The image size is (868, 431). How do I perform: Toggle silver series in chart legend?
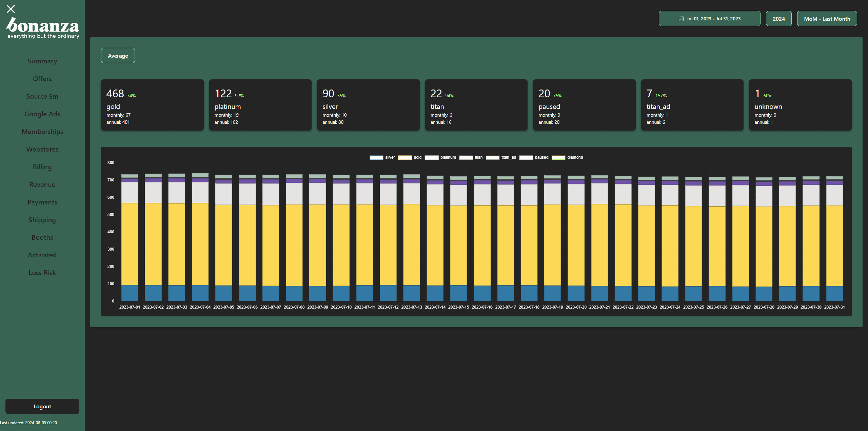click(x=382, y=157)
